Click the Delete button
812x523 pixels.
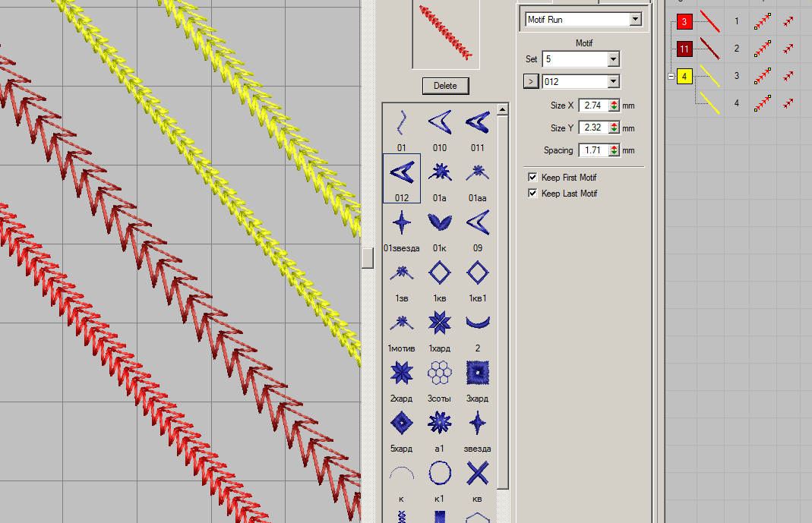pos(445,86)
